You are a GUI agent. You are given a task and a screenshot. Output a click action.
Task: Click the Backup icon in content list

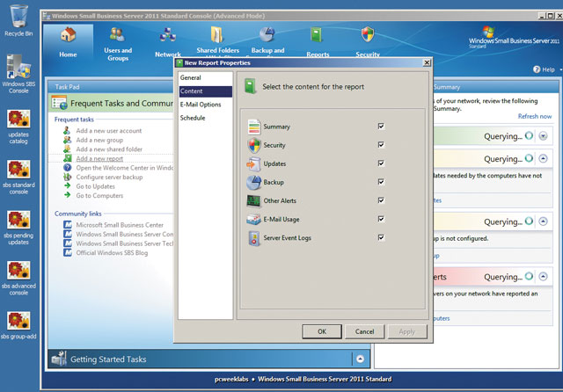pyautogui.click(x=254, y=183)
